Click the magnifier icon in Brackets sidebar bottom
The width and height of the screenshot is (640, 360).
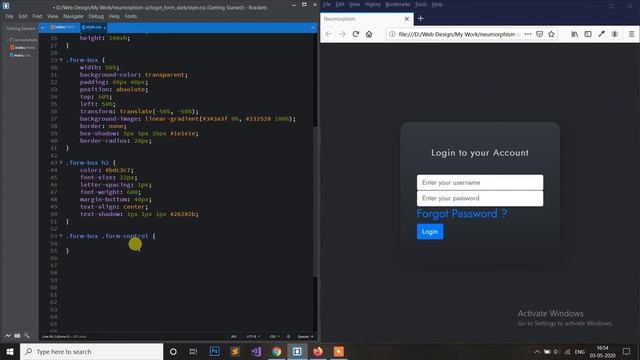coord(27,336)
